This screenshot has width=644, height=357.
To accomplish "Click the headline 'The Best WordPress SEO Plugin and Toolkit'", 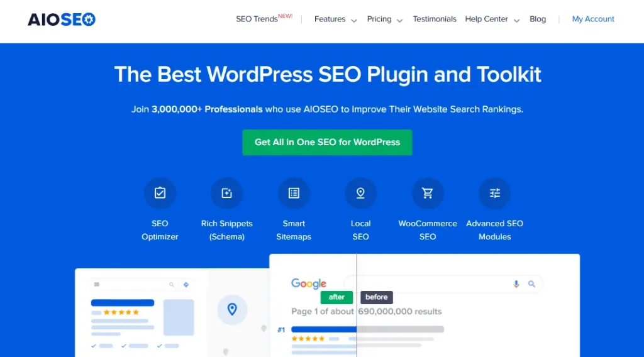I will pos(328,75).
